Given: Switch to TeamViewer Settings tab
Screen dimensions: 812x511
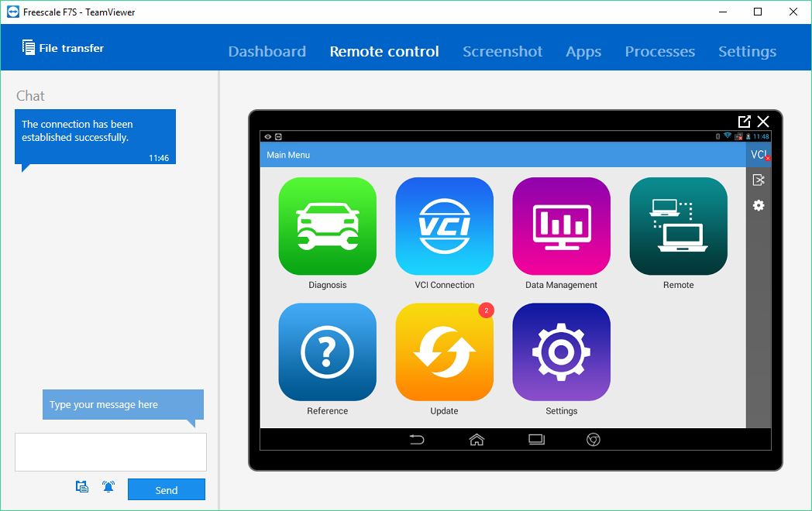Looking at the screenshot, I should coord(747,52).
